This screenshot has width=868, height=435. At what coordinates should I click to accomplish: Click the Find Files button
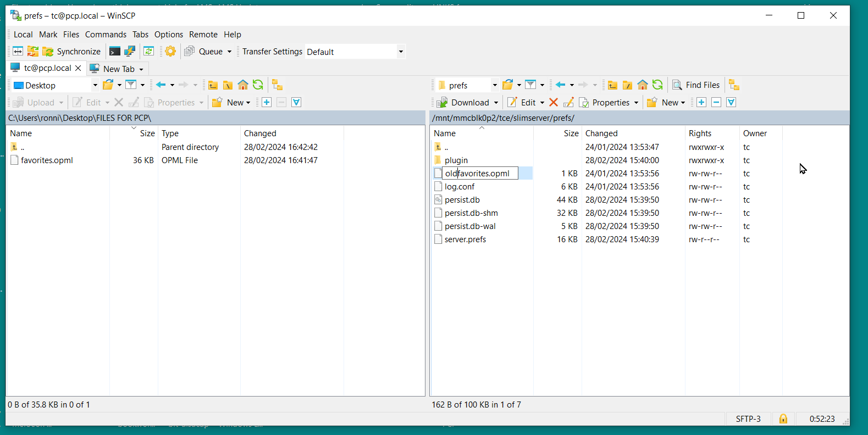pyautogui.click(x=696, y=85)
